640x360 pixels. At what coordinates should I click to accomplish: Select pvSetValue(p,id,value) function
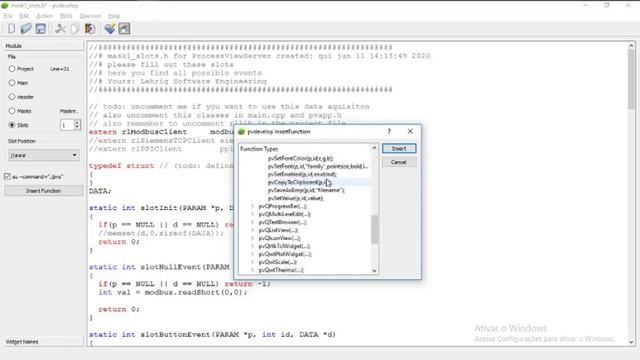(296, 198)
